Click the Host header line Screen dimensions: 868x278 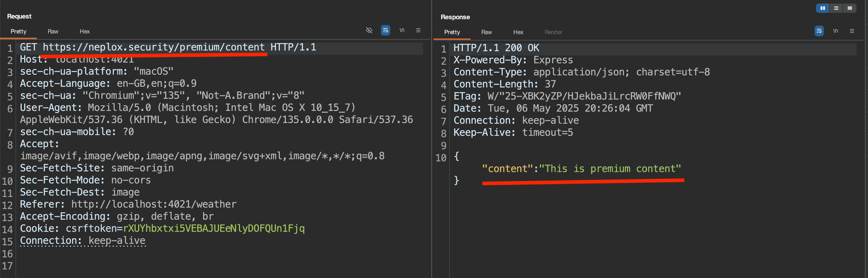click(x=77, y=59)
